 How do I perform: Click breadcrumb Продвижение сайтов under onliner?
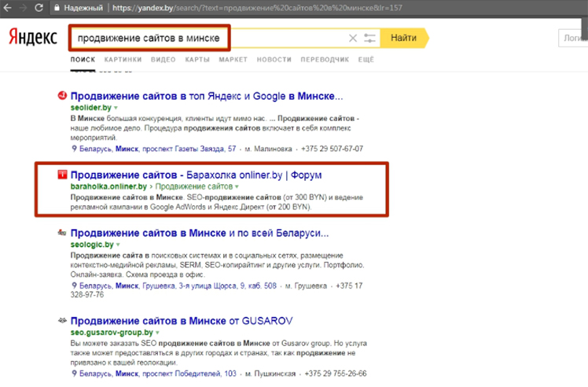194,186
